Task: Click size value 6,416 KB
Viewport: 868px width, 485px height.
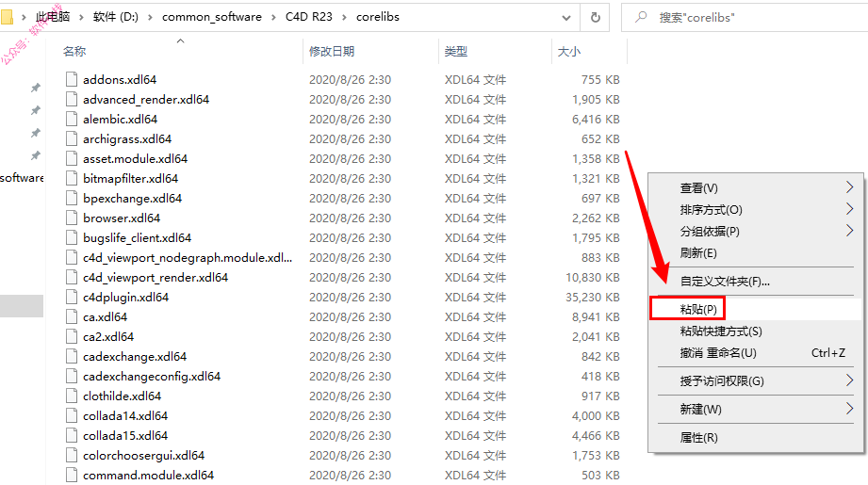Action: point(596,119)
